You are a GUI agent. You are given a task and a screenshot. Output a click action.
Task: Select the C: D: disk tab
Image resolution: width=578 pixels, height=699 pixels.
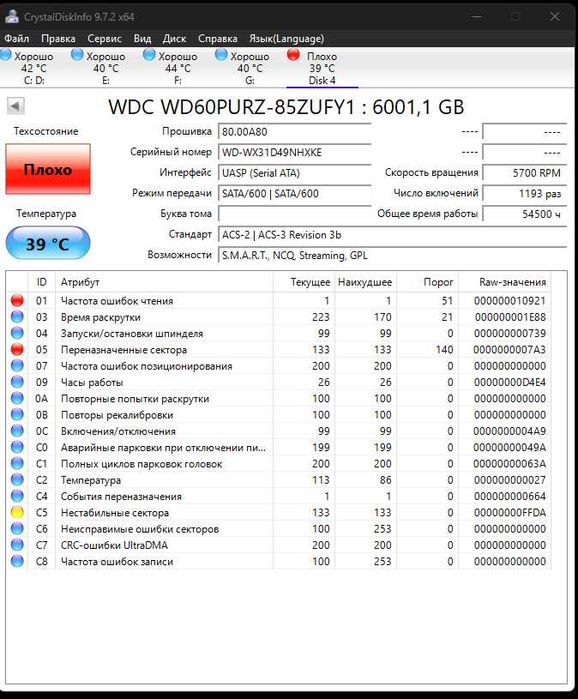34,68
